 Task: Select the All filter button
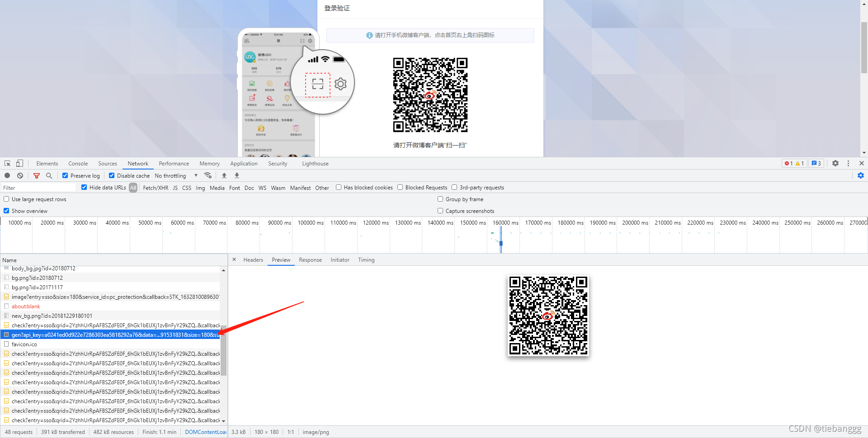click(133, 188)
